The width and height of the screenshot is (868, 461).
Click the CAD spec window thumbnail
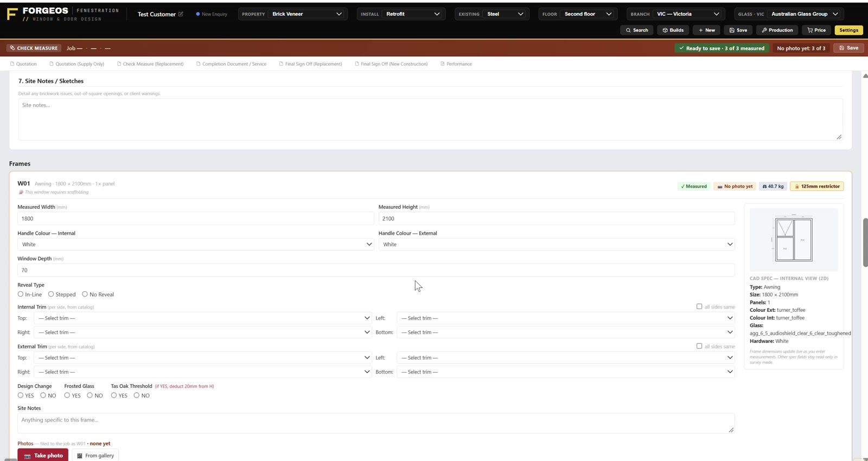(x=794, y=240)
